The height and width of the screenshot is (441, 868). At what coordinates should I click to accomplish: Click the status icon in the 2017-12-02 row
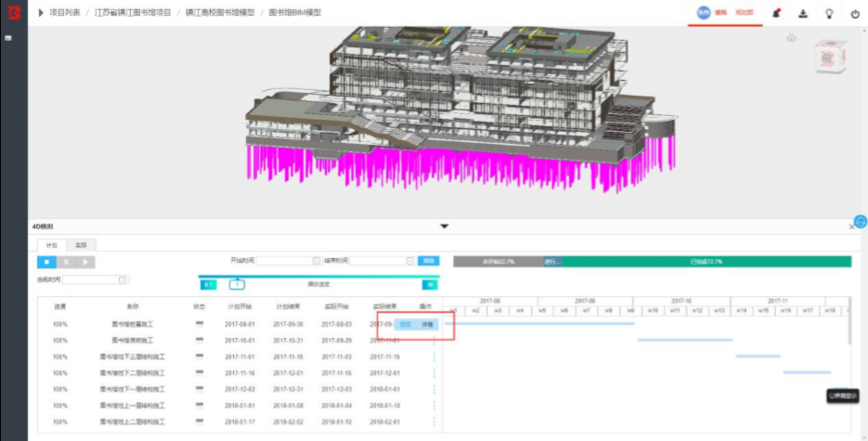(x=200, y=388)
